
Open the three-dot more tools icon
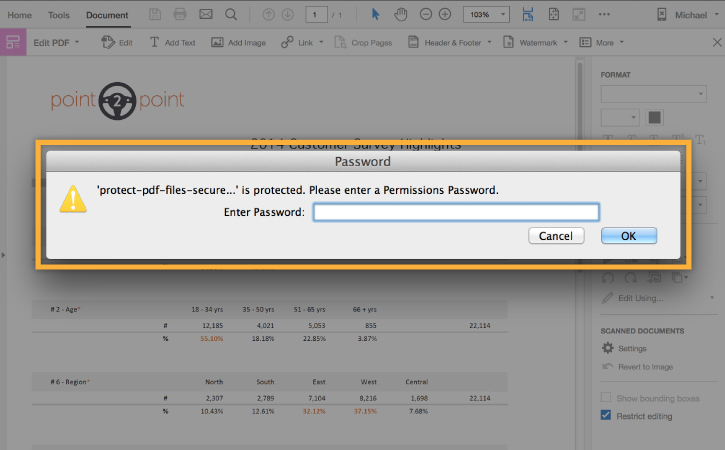click(x=604, y=14)
